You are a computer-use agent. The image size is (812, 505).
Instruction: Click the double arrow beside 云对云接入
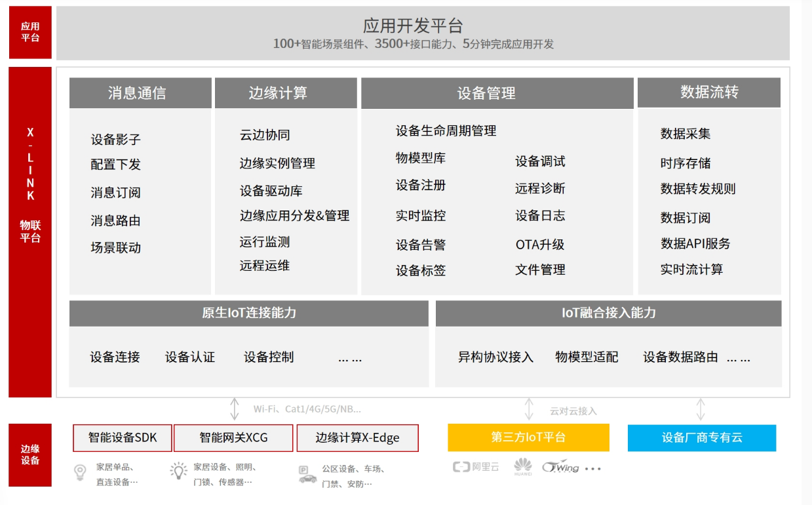click(529, 409)
